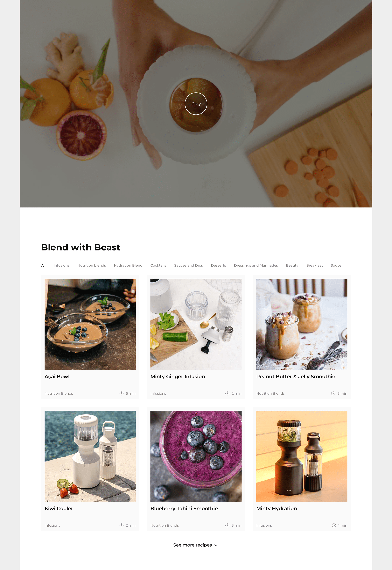Show Hydration Blend recipes
Image resolution: width=392 pixels, height=570 pixels.
click(x=128, y=265)
